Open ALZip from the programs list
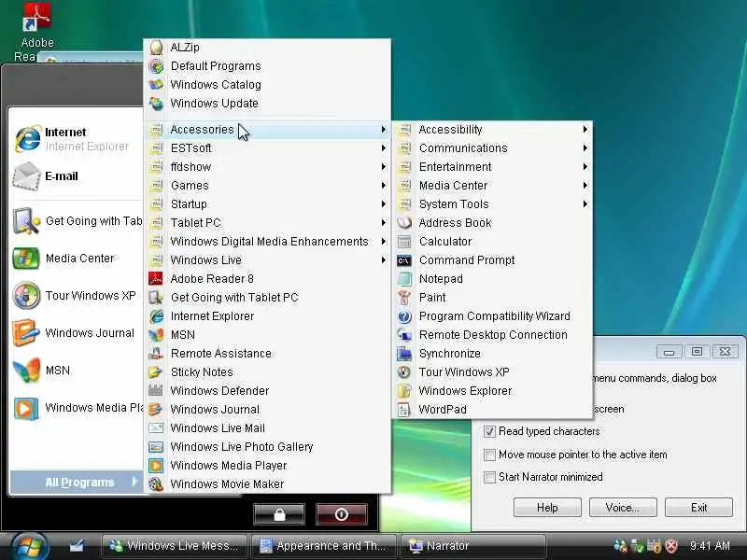The image size is (747, 560). pyautogui.click(x=267, y=48)
